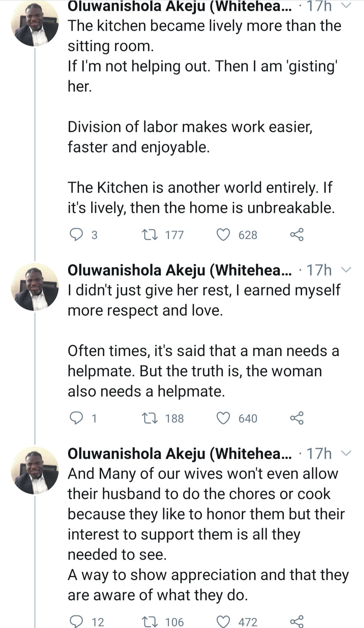Retweet the tweet with 106 retweets
Screen dimensions: 364x628
[x=150, y=621]
